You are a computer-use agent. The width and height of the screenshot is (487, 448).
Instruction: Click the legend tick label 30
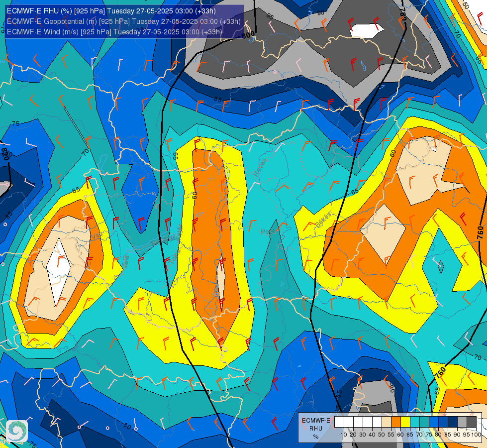point(363,435)
